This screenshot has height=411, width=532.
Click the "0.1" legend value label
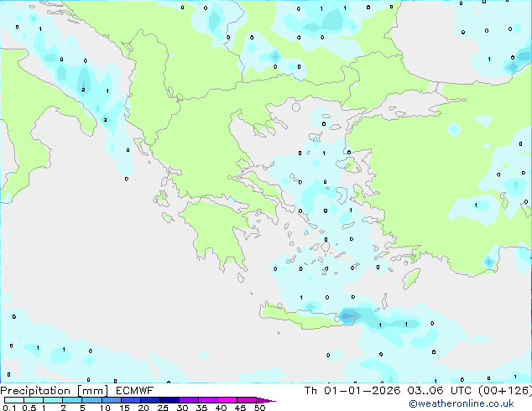coord(9,408)
